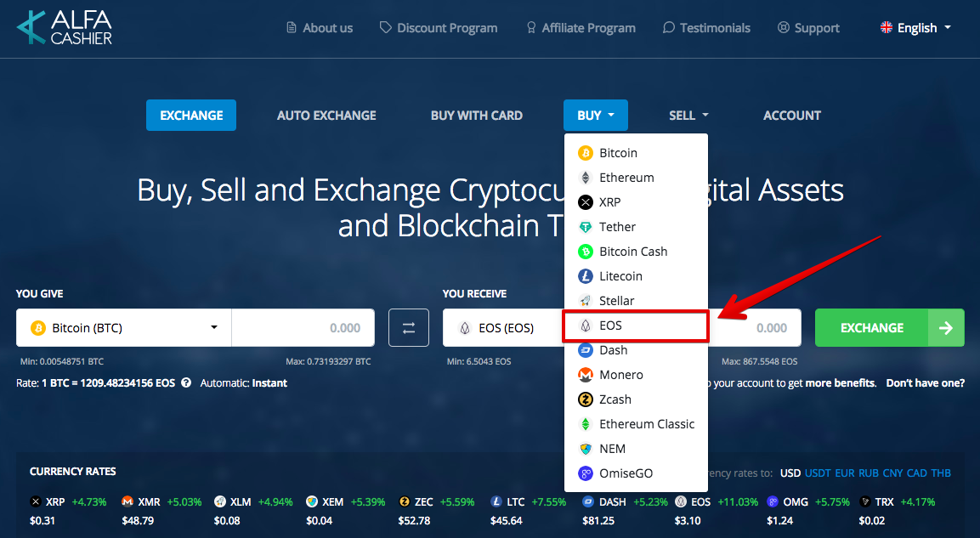Open the Support page
Image resolution: width=980 pixels, height=538 pixels.
(x=808, y=28)
